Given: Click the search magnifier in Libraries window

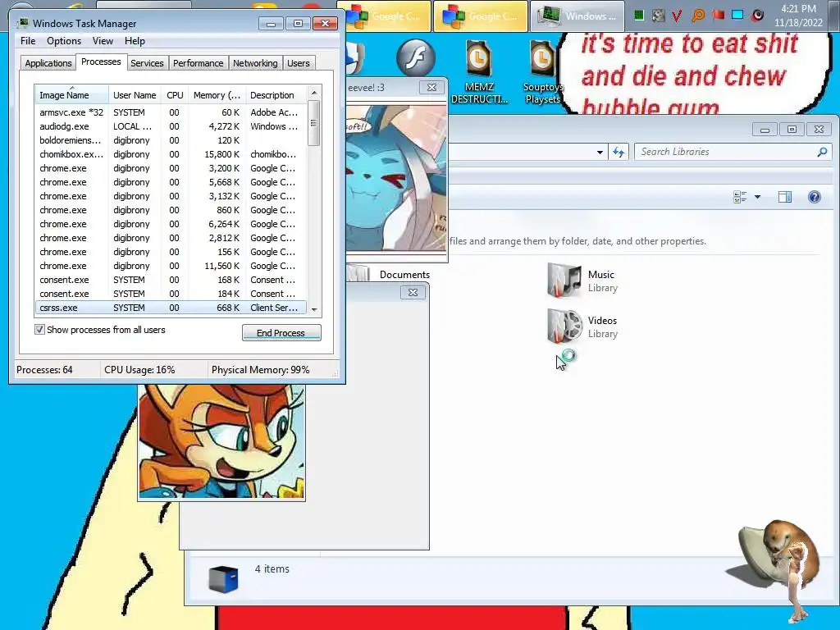Looking at the screenshot, I should pos(822,152).
